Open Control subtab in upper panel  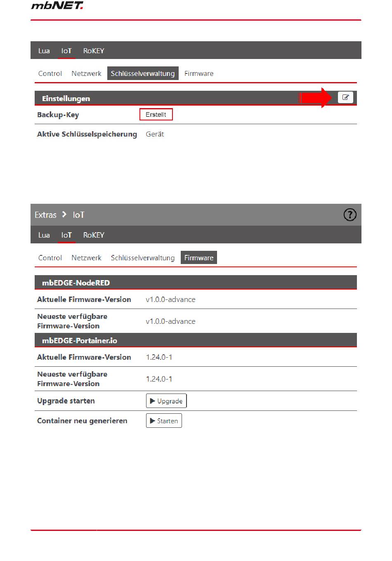coord(50,73)
